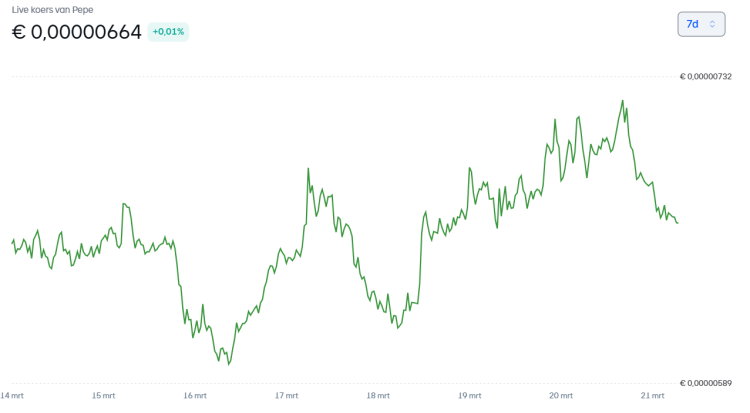The height and width of the screenshot is (413, 750).
Task: Select the 17 mrt date label
Action: (x=287, y=396)
